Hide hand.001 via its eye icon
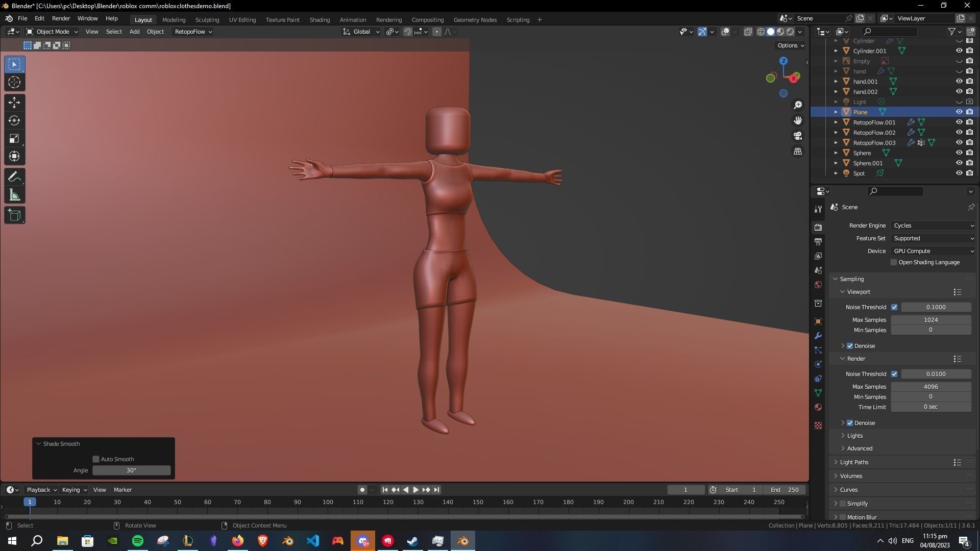The width and height of the screenshot is (980, 551). pyautogui.click(x=959, y=81)
